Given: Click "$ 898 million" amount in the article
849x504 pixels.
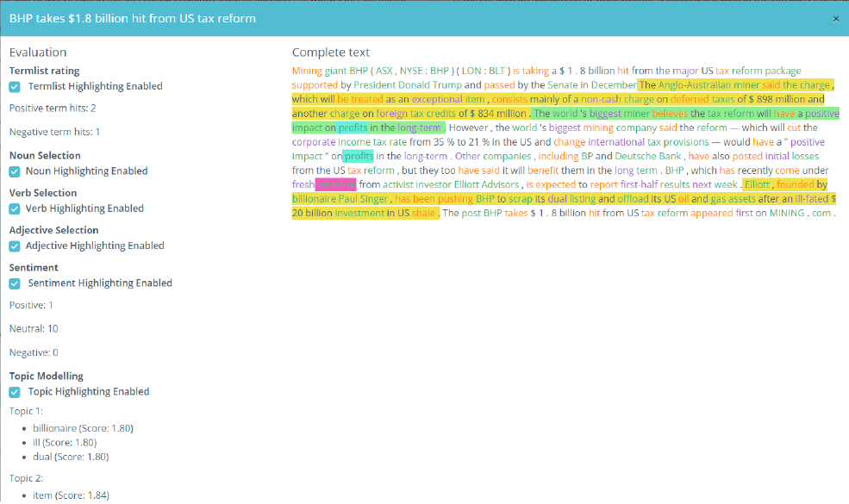Looking at the screenshot, I should click(x=777, y=99).
